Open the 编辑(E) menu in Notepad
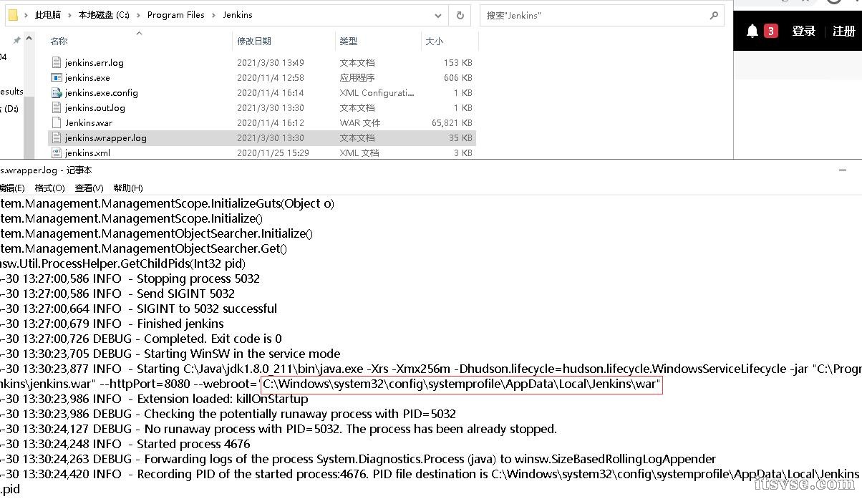Screen dimensions: 862x504 [12, 188]
